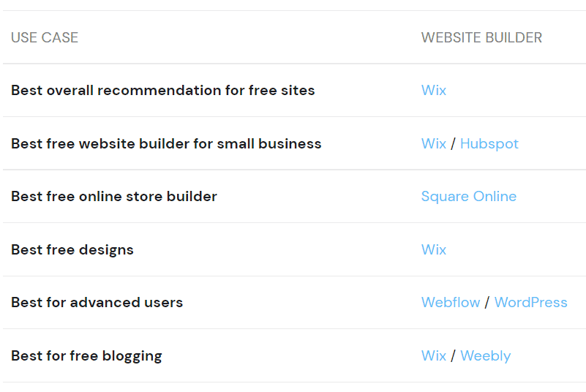Click the USE CASE column header
Screen dimensions: 586x392
tap(45, 37)
